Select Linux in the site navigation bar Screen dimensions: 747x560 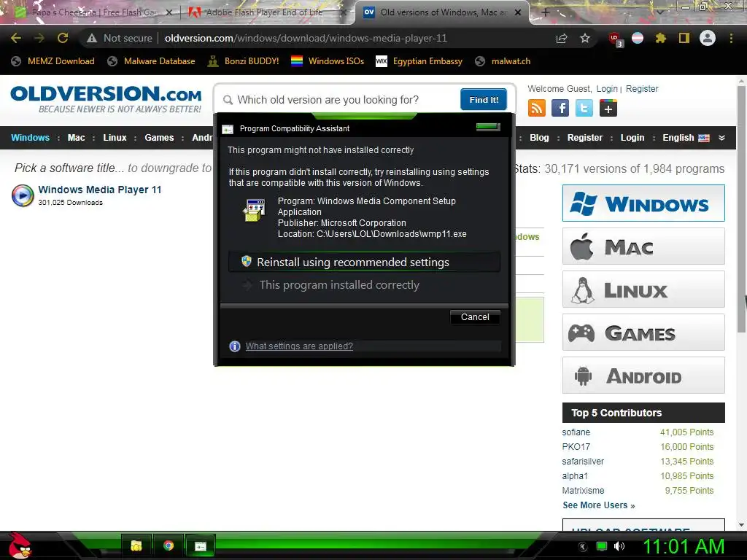point(115,138)
